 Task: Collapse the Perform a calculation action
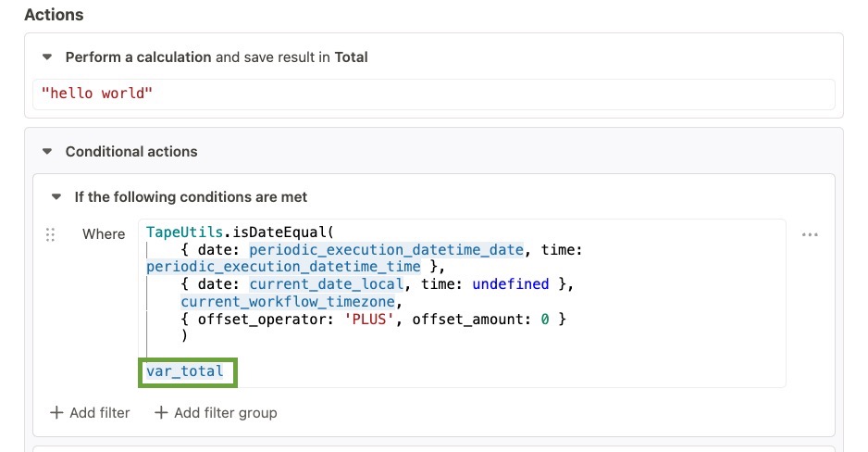47,57
